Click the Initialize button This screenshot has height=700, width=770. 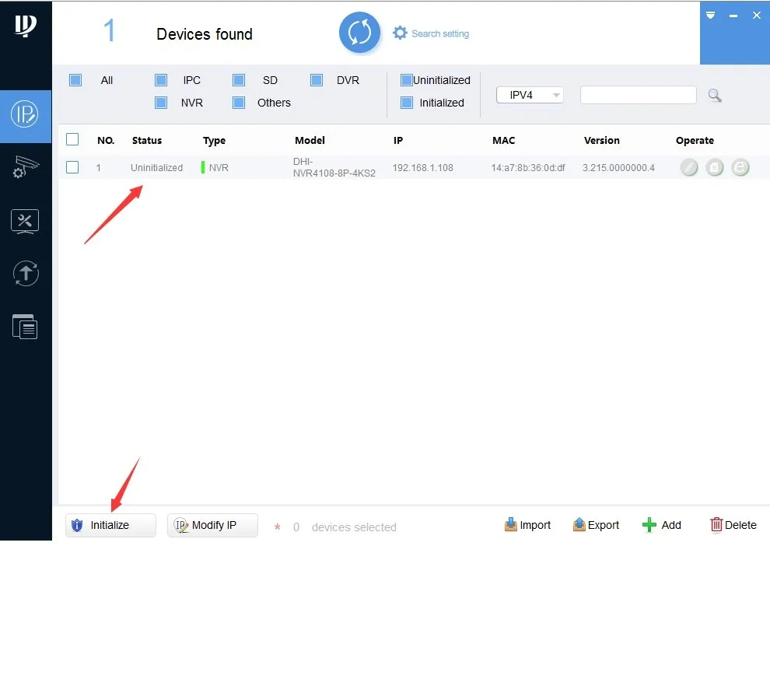[110, 525]
